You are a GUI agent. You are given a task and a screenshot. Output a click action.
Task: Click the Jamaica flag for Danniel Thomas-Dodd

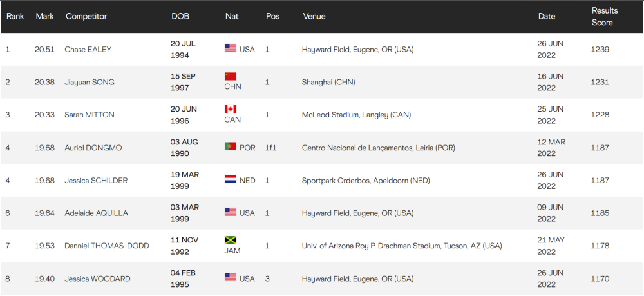pos(231,240)
